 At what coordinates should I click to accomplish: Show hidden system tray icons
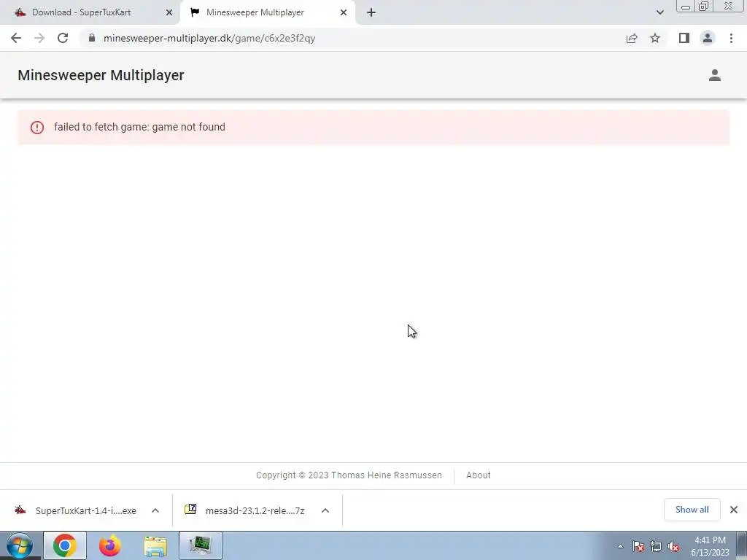620,546
